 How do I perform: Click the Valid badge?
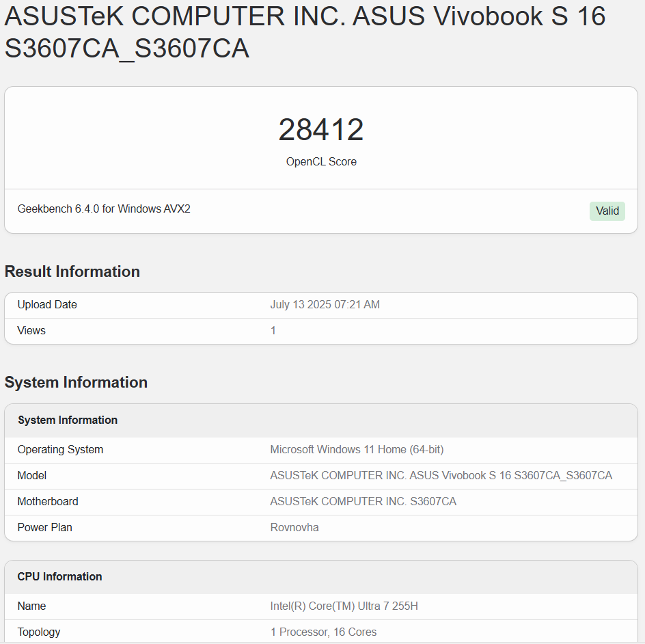pyautogui.click(x=607, y=211)
